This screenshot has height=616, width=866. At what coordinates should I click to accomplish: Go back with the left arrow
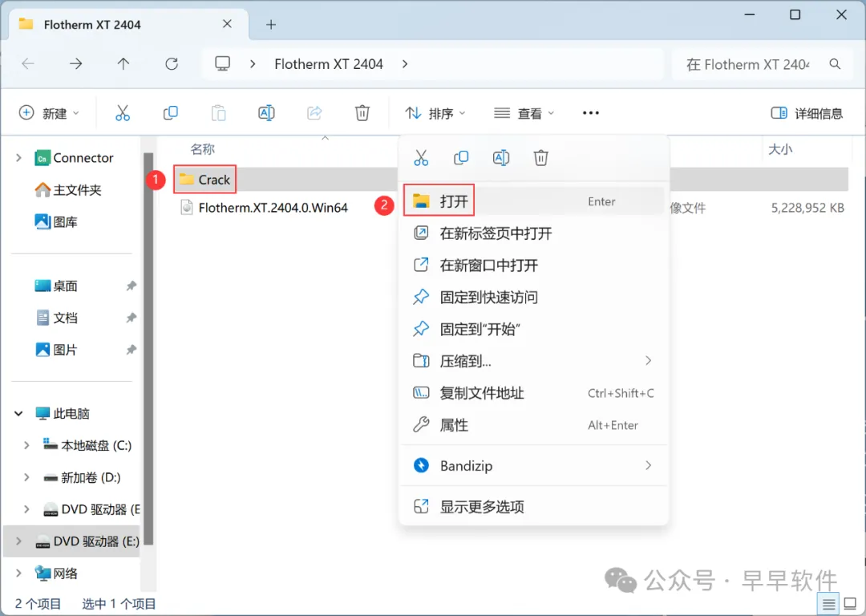(x=27, y=64)
